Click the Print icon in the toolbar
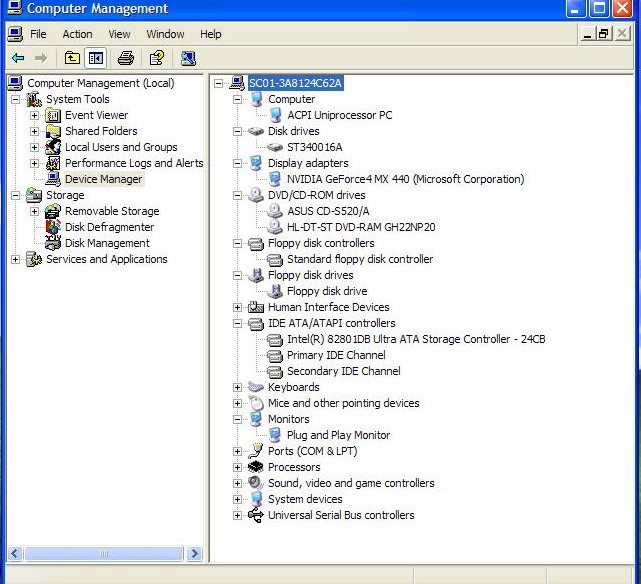The image size is (641, 584). pos(126,58)
